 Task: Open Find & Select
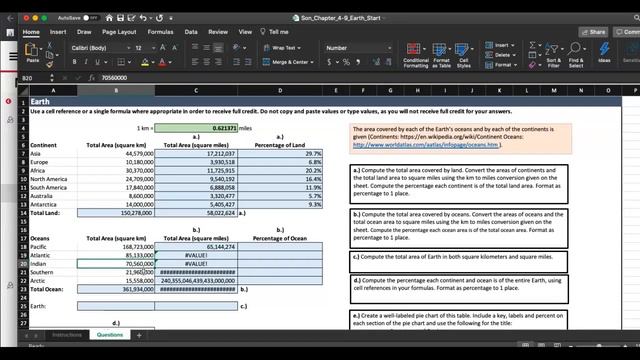click(576, 55)
